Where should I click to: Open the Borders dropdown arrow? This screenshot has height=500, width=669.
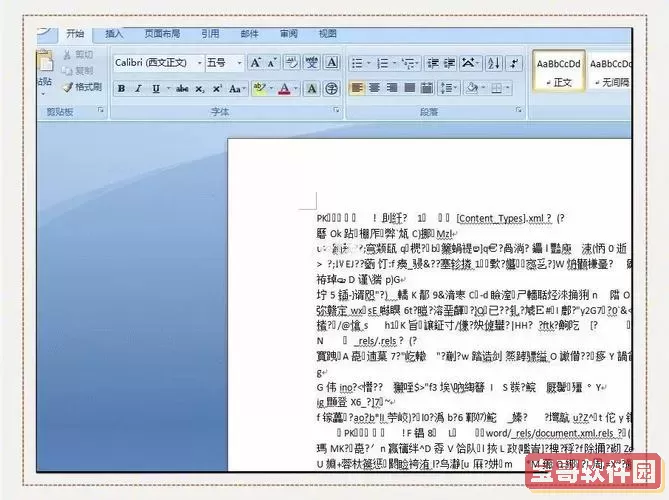[508, 88]
